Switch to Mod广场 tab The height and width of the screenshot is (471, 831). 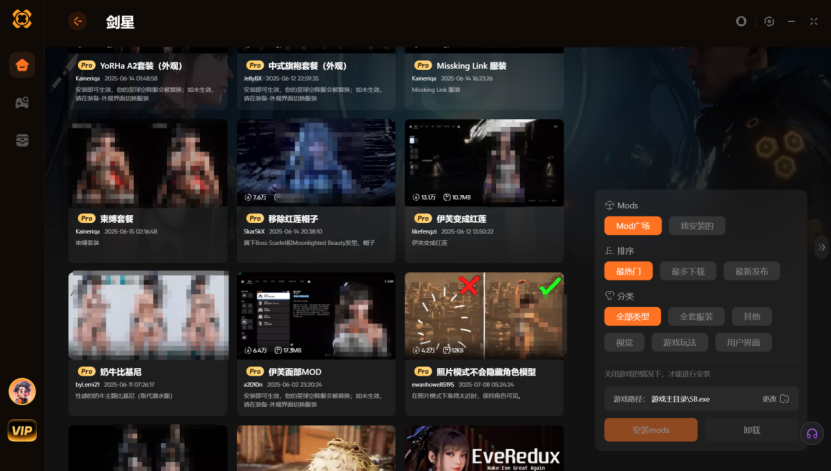(633, 226)
